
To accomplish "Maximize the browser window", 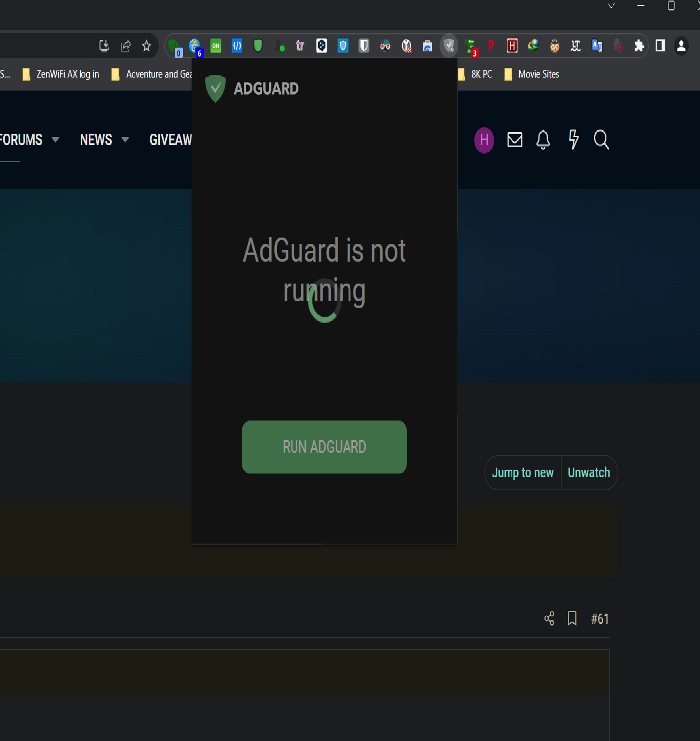I will (671, 6).
